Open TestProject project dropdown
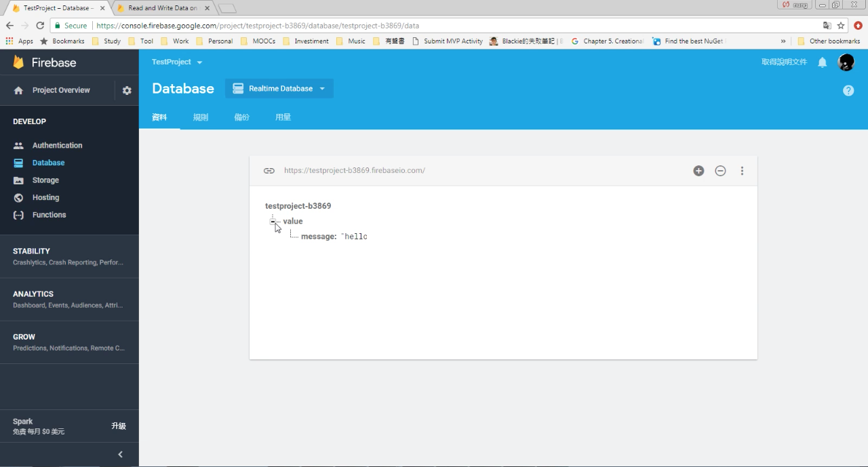868x467 pixels. (x=177, y=62)
